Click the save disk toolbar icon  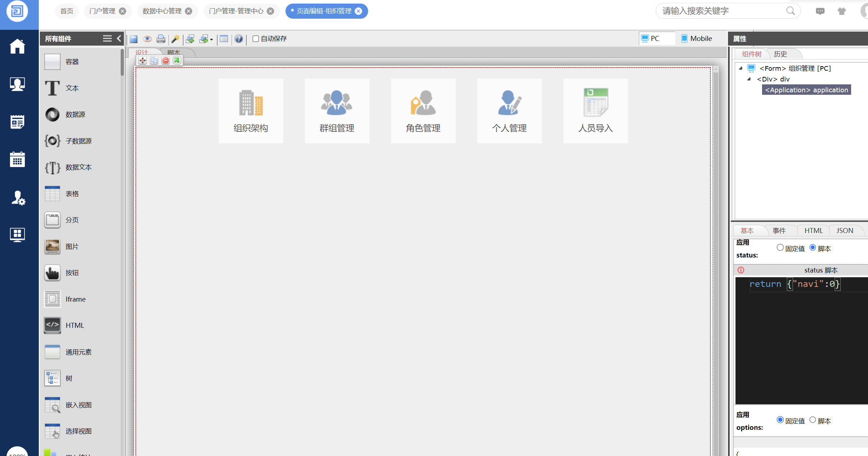click(x=134, y=39)
